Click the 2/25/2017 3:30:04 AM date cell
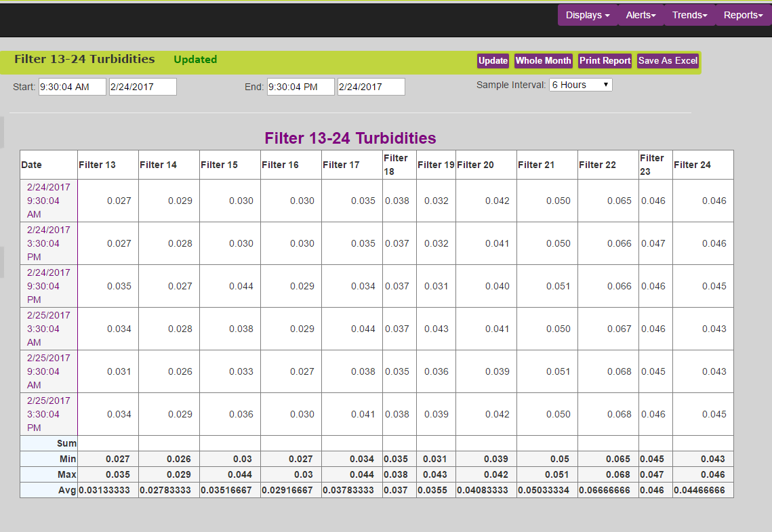This screenshot has width=772, height=532. [x=49, y=329]
